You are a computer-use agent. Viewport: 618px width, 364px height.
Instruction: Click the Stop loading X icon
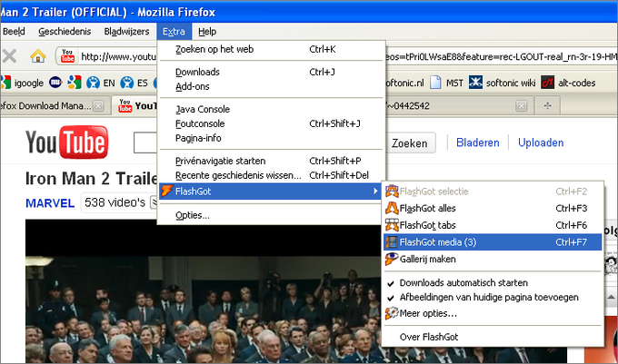[9, 56]
